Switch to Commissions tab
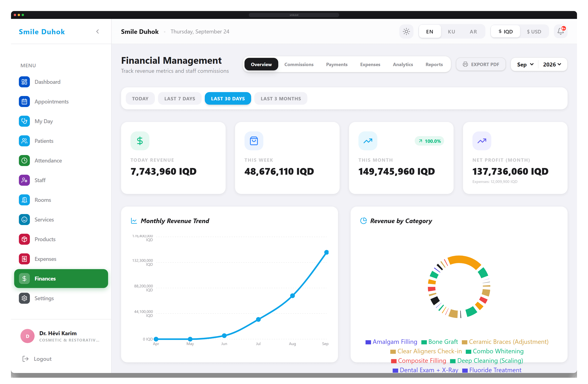The height and width of the screenshot is (384, 588). [299, 64]
